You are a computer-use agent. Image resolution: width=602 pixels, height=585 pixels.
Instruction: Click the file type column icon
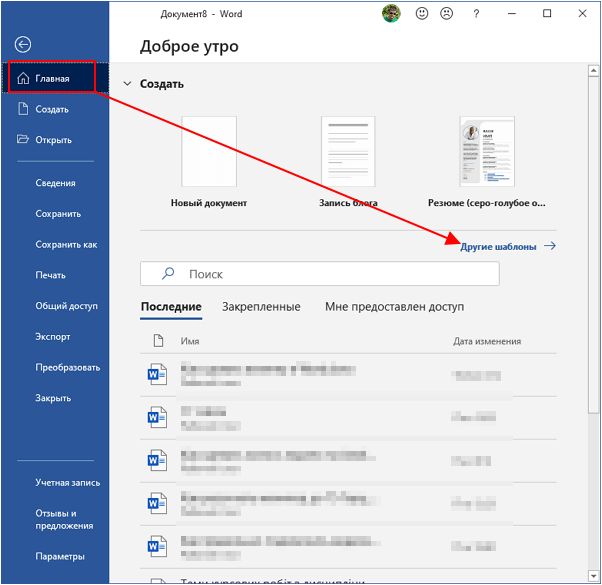tap(158, 341)
